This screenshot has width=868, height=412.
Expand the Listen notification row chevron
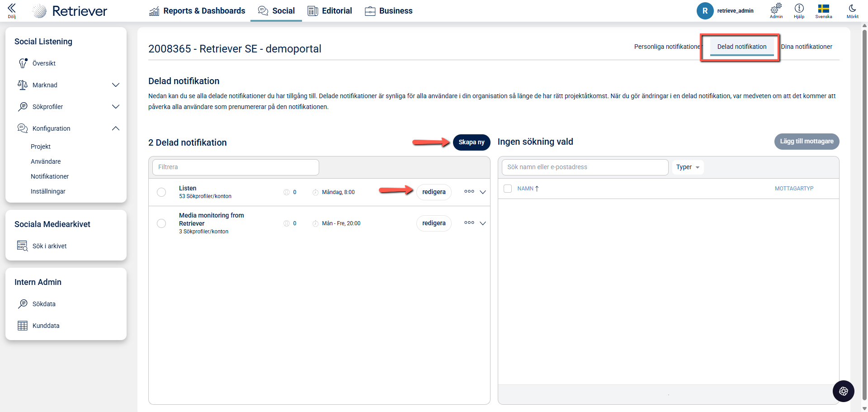[x=483, y=192]
